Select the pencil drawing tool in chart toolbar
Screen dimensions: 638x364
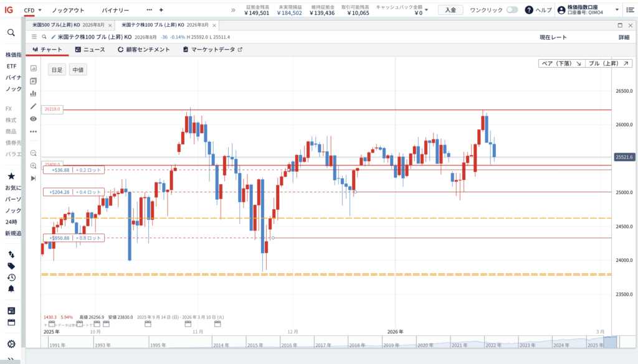pos(34,106)
